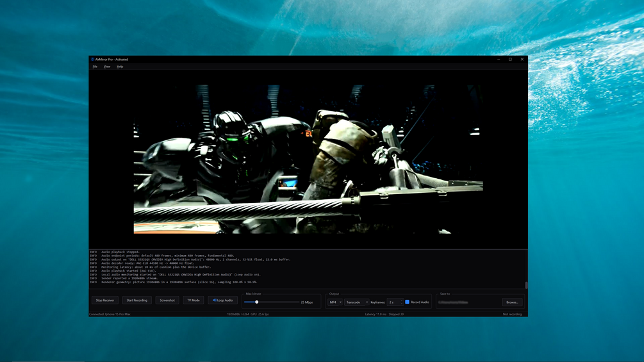Toggle the Loop Audio button
The width and height of the screenshot is (644, 362).
[x=222, y=300]
